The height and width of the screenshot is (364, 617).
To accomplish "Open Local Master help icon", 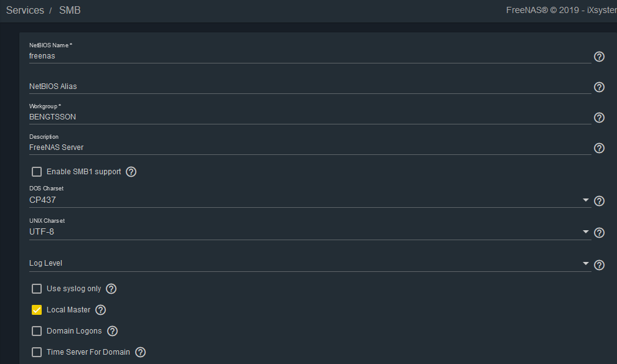I will [x=101, y=310].
